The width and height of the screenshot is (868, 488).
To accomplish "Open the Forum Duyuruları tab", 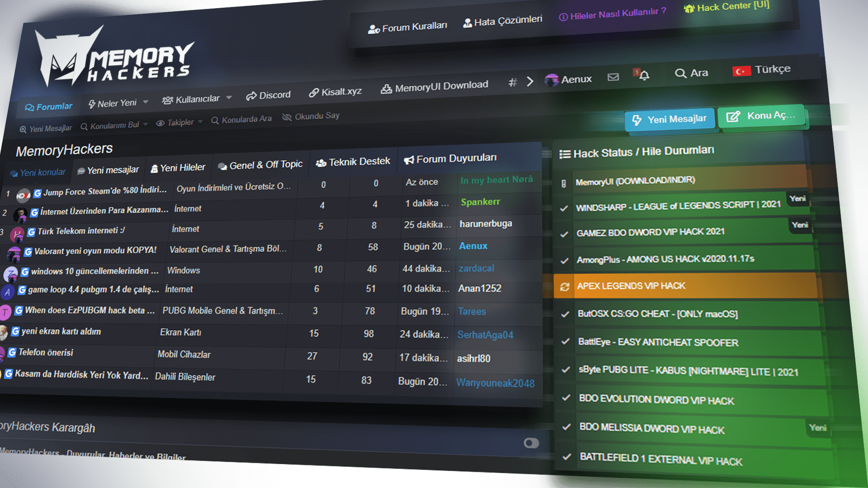I will 450,159.
